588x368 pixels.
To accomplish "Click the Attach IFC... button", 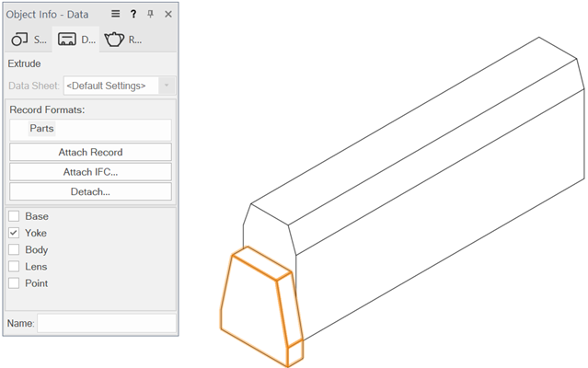I will [x=90, y=172].
